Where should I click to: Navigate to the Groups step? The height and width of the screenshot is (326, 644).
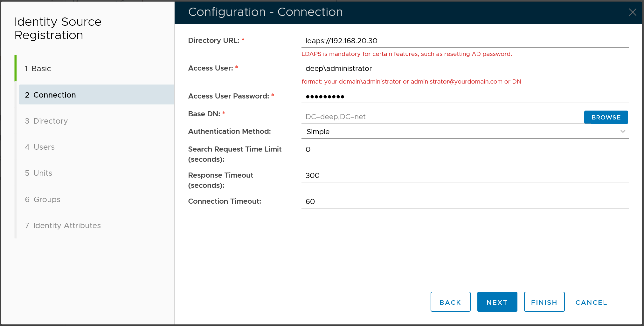(47, 200)
